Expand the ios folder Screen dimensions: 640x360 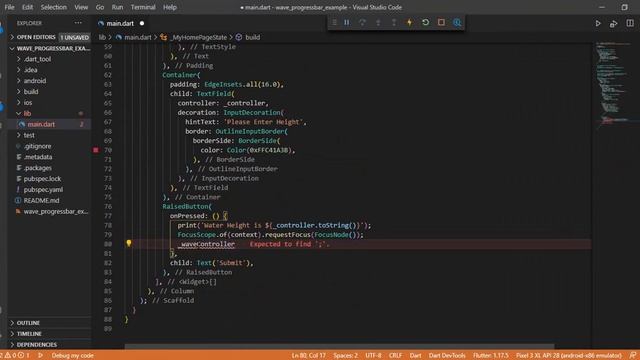tap(28, 102)
